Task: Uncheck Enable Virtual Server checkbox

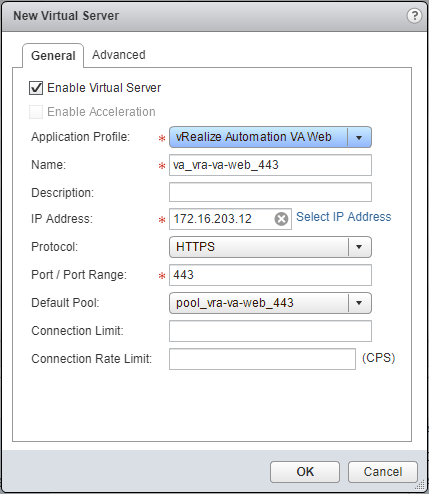Action: click(x=36, y=88)
